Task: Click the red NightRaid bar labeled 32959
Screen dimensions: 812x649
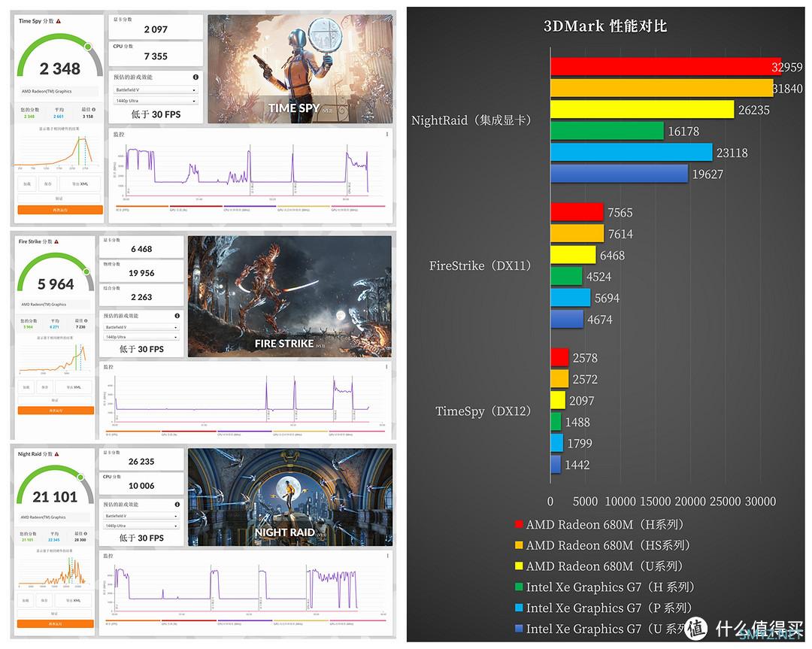Action: (x=665, y=67)
